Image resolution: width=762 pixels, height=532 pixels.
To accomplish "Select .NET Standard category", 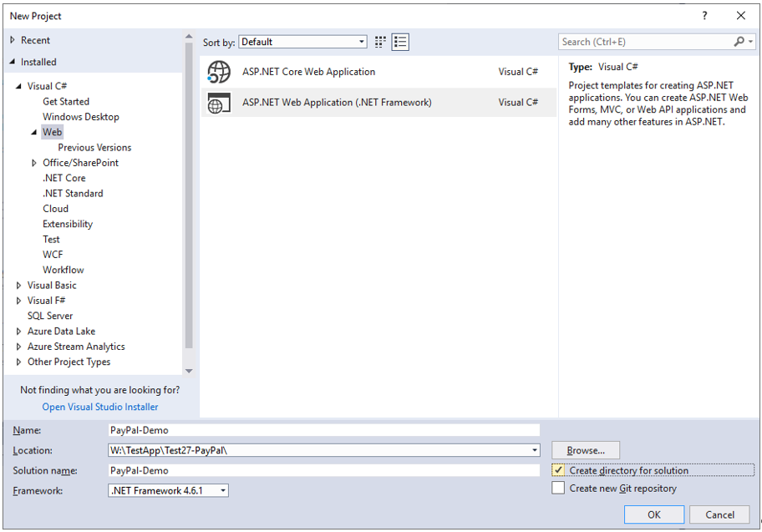I will coord(73,194).
